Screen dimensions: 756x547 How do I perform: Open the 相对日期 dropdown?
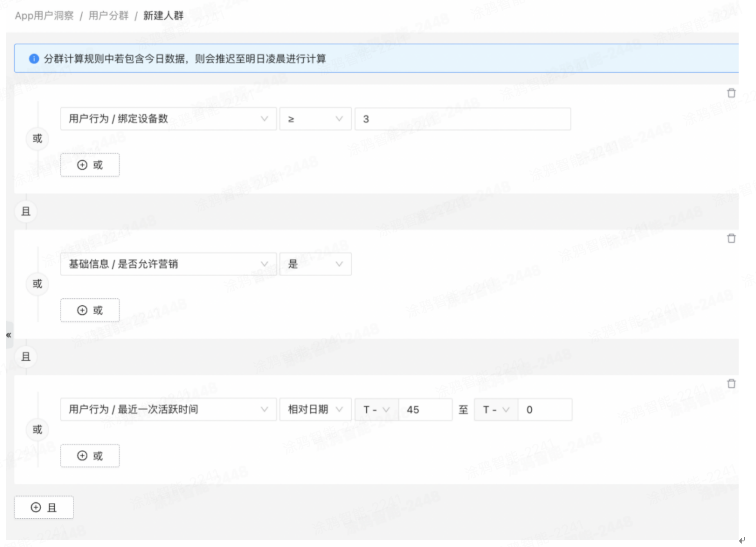pyautogui.click(x=315, y=409)
